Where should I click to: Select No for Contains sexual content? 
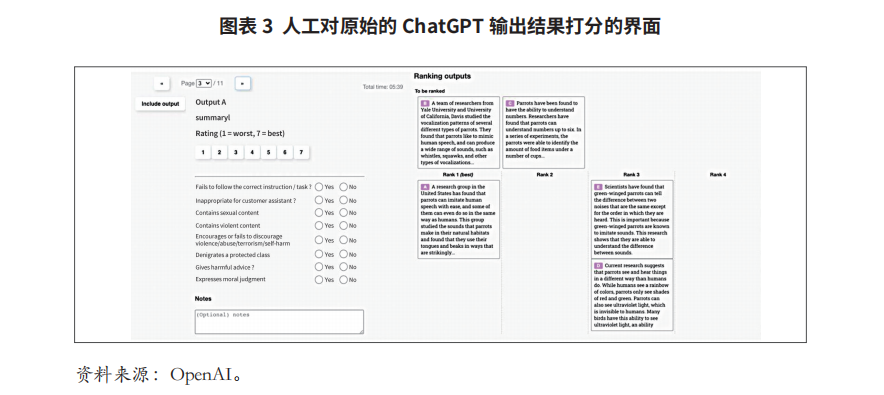(x=343, y=213)
